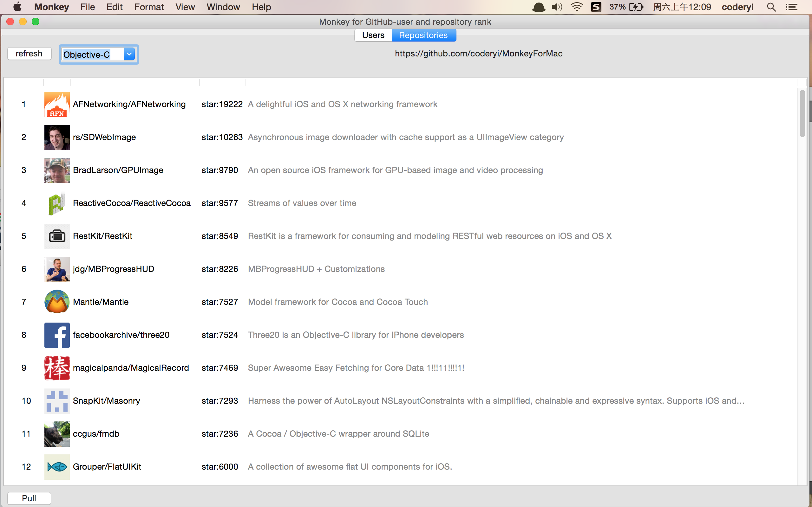
Task: Open the Window menu
Action: point(223,7)
